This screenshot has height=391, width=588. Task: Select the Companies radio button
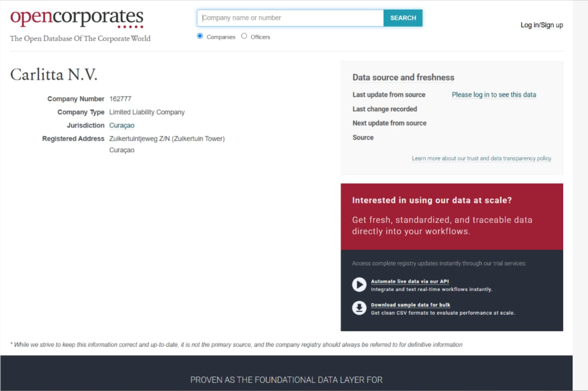[x=200, y=36]
